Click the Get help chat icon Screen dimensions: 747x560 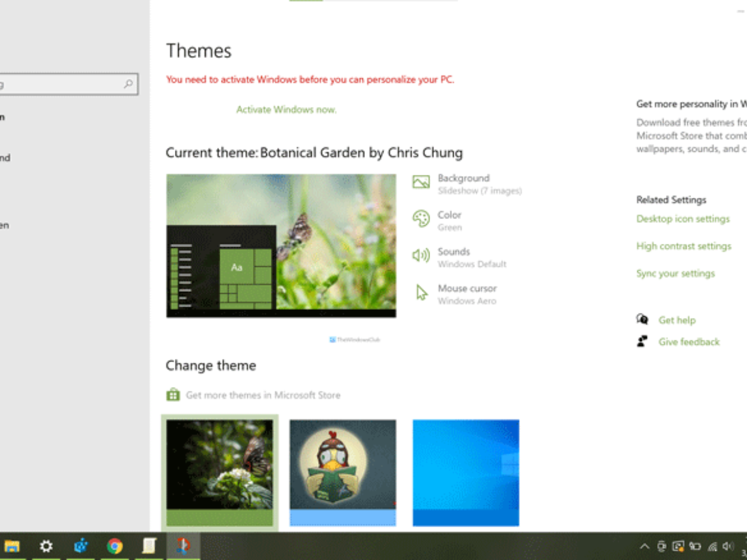pyautogui.click(x=642, y=319)
